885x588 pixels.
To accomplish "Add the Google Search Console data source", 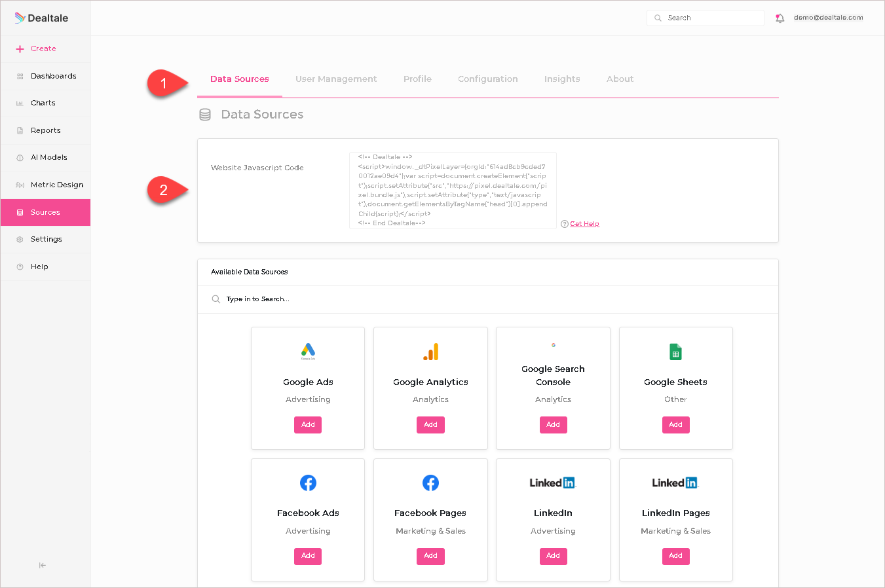I will pyautogui.click(x=553, y=425).
